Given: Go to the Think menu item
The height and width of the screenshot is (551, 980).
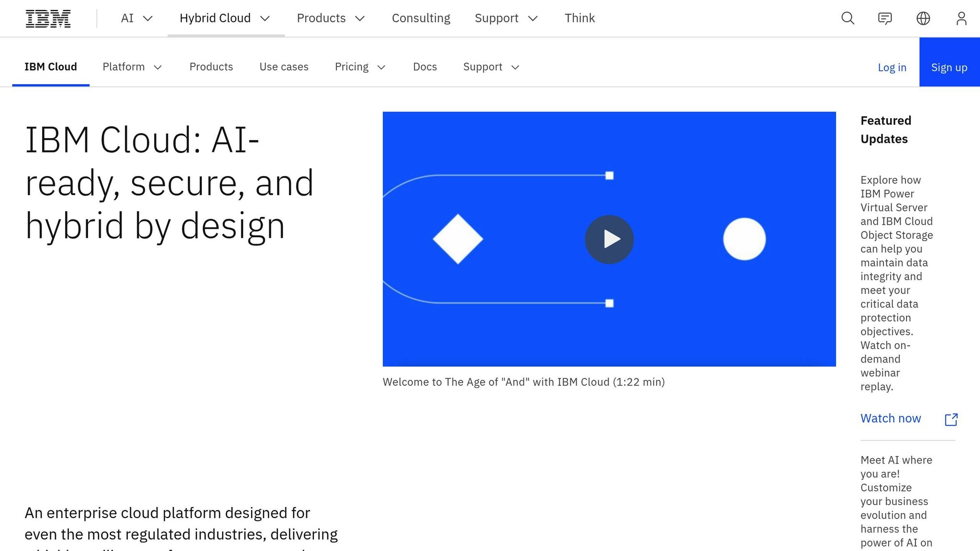Looking at the screenshot, I should pyautogui.click(x=579, y=18).
